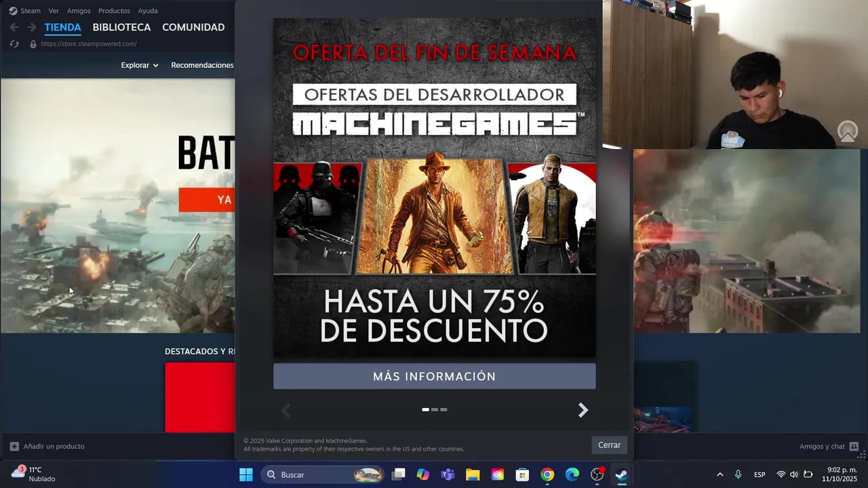Open the Recomendaciones store menu
868x488 pixels.
tap(202, 65)
